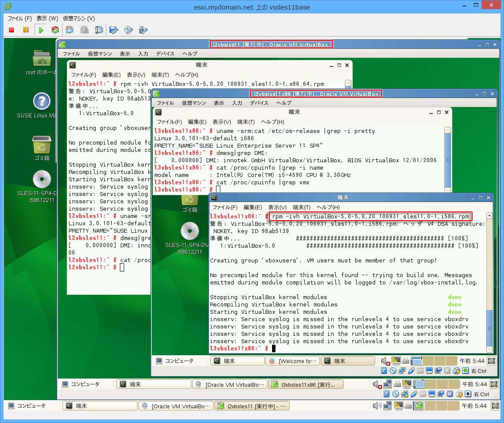The height and width of the screenshot is (423, 504).
Task: Take a VM snapshot from the vSphere toolbar
Action: [x=69, y=30]
